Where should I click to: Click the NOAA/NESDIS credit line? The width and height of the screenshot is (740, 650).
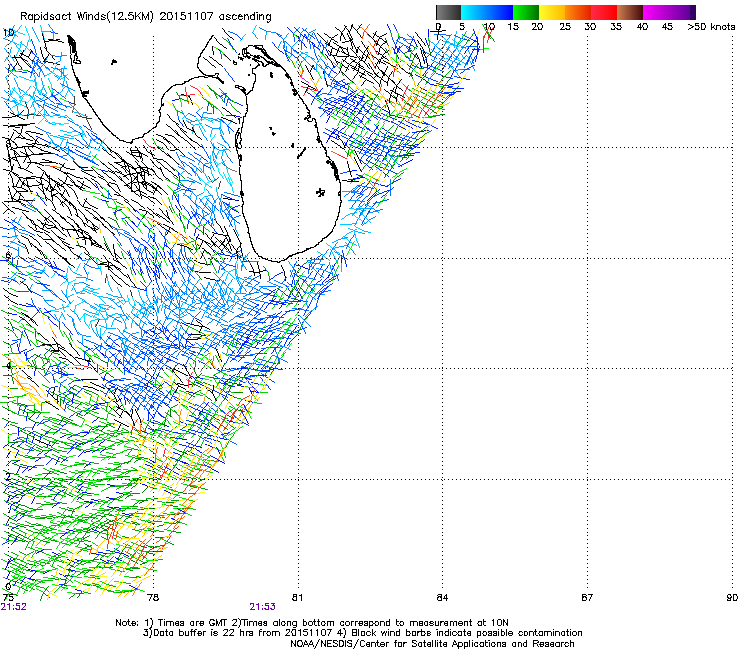[x=432, y=644]
